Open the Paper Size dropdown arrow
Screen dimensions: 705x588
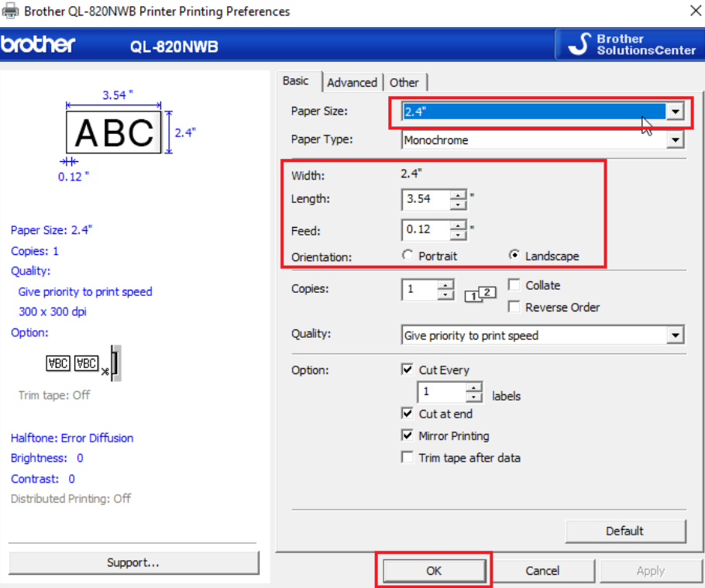pos(676,112)
